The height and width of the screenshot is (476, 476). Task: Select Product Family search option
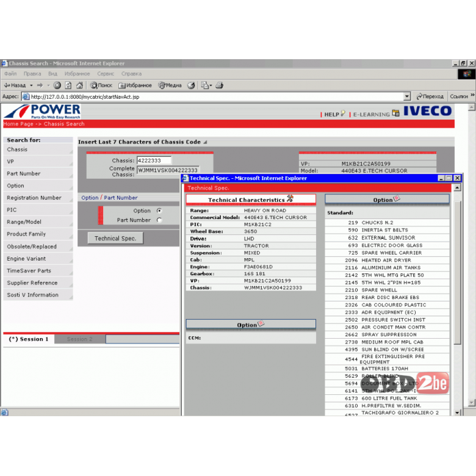coord(38,234)
